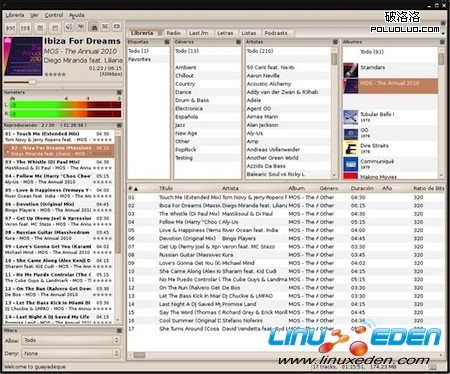The width and height of the screenshot is (450, 374).
Task: Sort tracks by the Año column header
Action: coord(387,188)
